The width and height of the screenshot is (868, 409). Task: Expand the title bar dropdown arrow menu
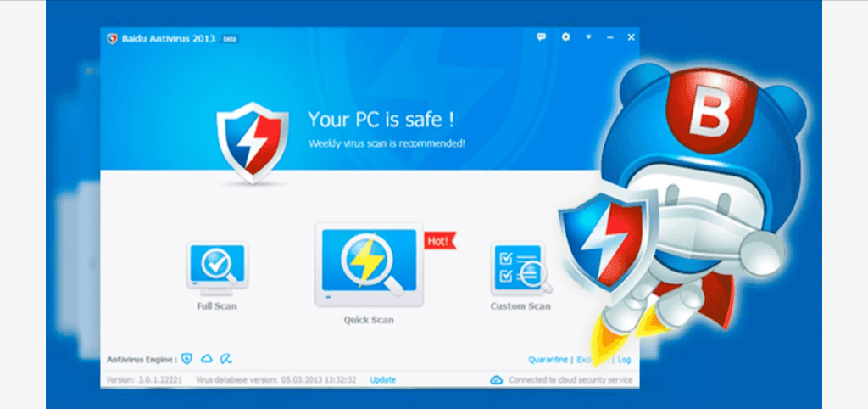point(588,37)
